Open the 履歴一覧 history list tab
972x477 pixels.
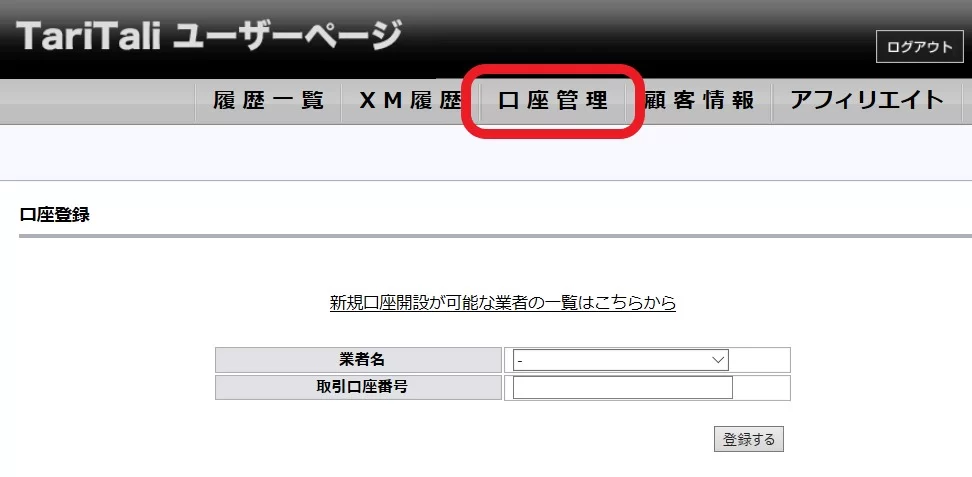(268, 100)
